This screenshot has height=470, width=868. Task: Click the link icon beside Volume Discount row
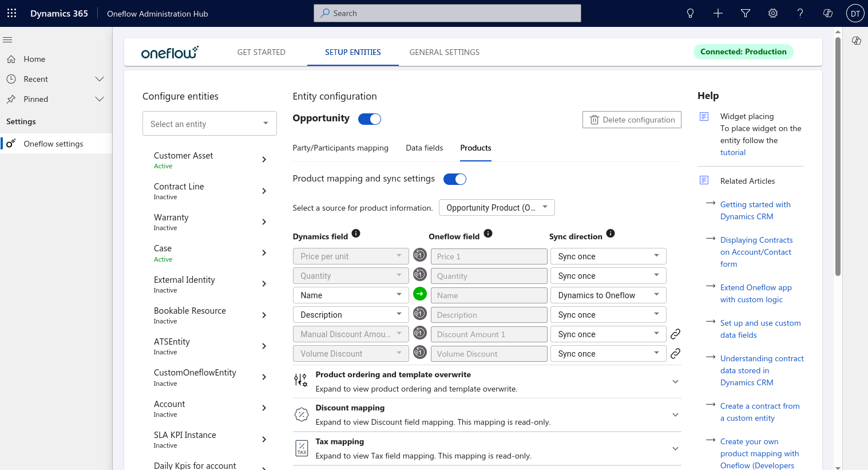click(675, 353)
